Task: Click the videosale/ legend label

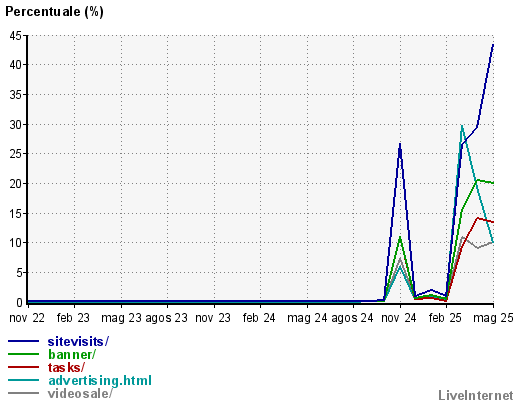Action: [x=80, y=393]
